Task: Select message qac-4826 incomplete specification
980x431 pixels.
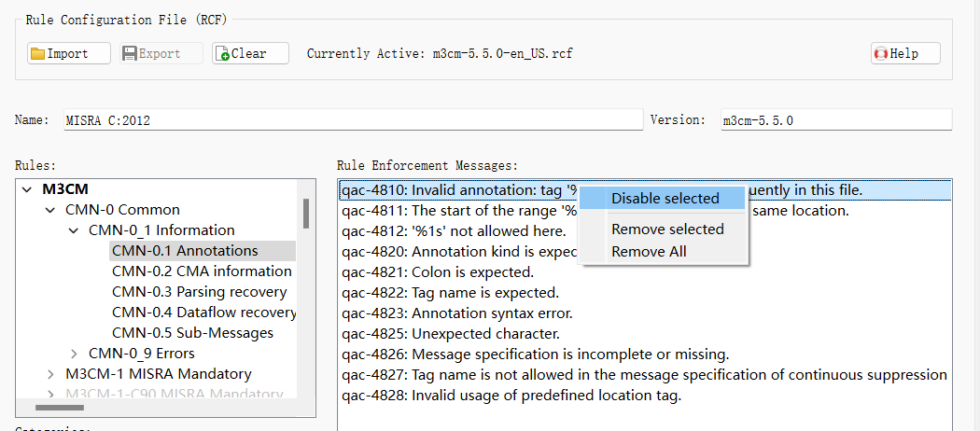Action: [535, 355]
